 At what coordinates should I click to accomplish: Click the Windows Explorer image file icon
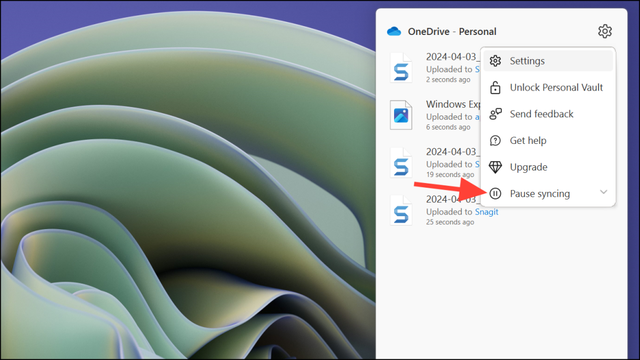tap(401, 115)
